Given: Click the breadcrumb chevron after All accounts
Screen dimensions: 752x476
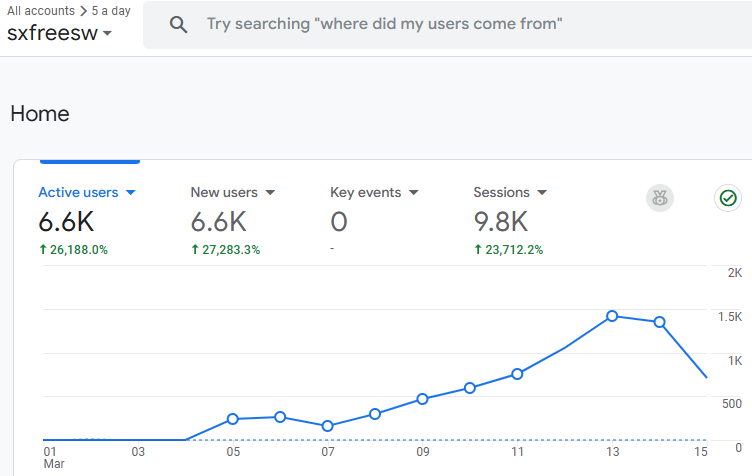Looking at the screenshot, I should click(x=83, y=11).
